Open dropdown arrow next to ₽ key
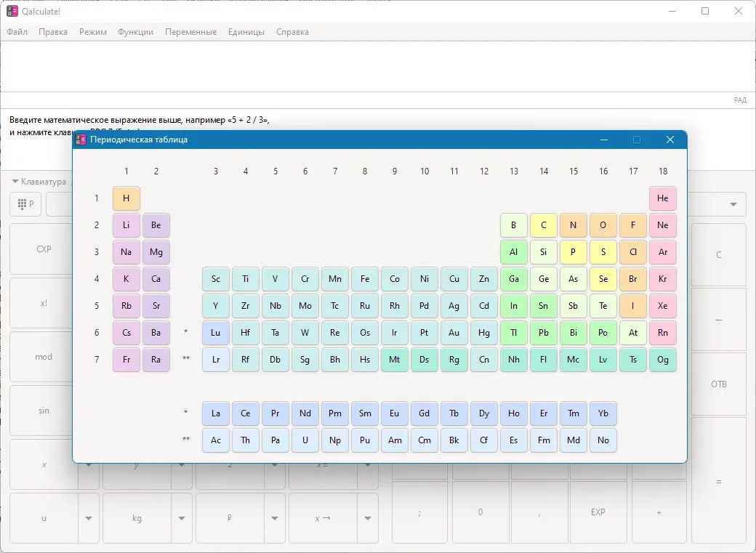The width and height of the screenshot is (756, 553). pyautogui.click(x=275, y=518)
